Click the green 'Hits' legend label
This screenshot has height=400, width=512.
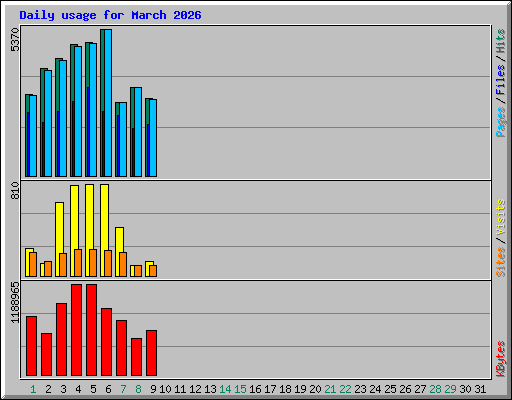point(500,41)
